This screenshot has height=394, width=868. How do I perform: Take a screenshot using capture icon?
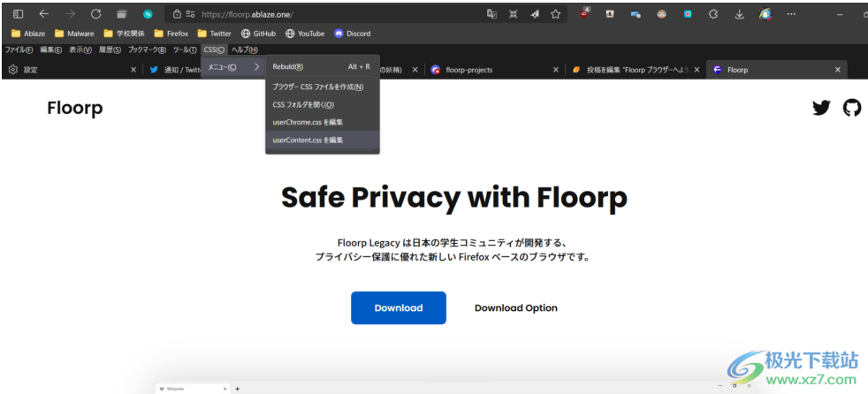coord(514,14)
